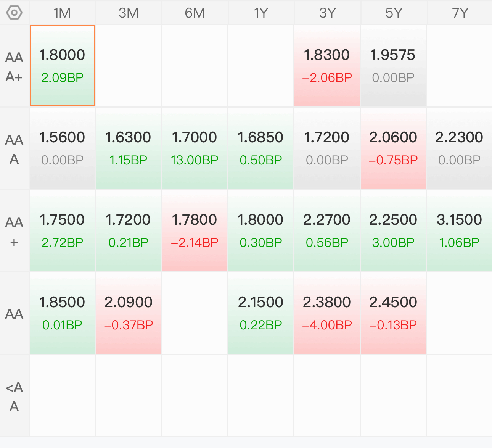Screen dimensions: 492x448
Task: Select the <AA rating row label
Action: pyautogui.click(x=14, y=396)
